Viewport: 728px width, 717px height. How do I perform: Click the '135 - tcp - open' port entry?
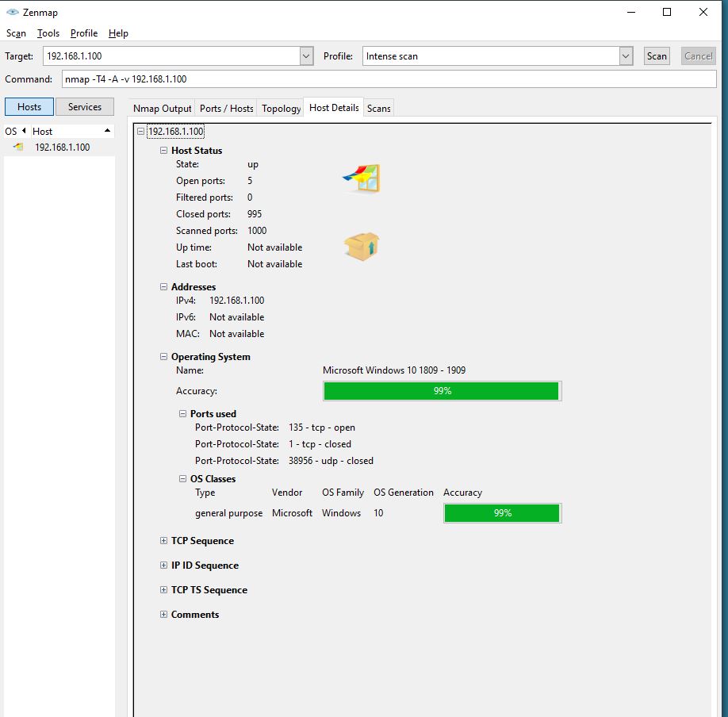(322, 428)
